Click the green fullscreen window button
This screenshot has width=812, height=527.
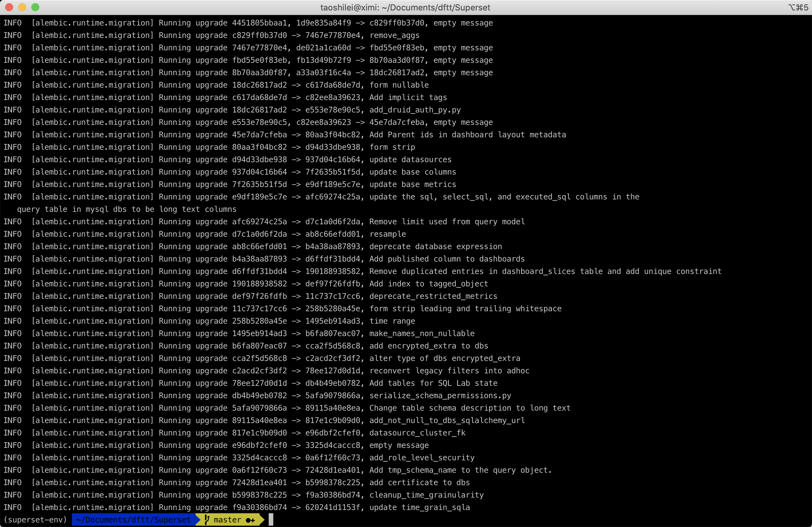35,7
